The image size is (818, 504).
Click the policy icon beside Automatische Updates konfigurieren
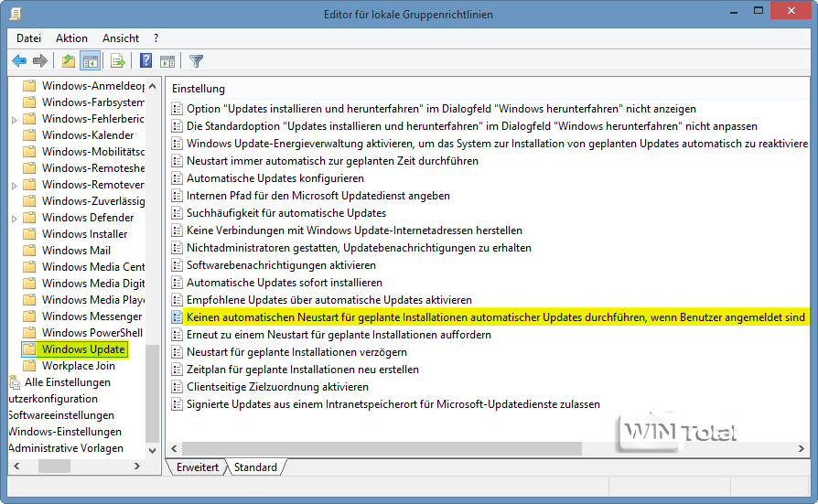(x=178, y=178)
